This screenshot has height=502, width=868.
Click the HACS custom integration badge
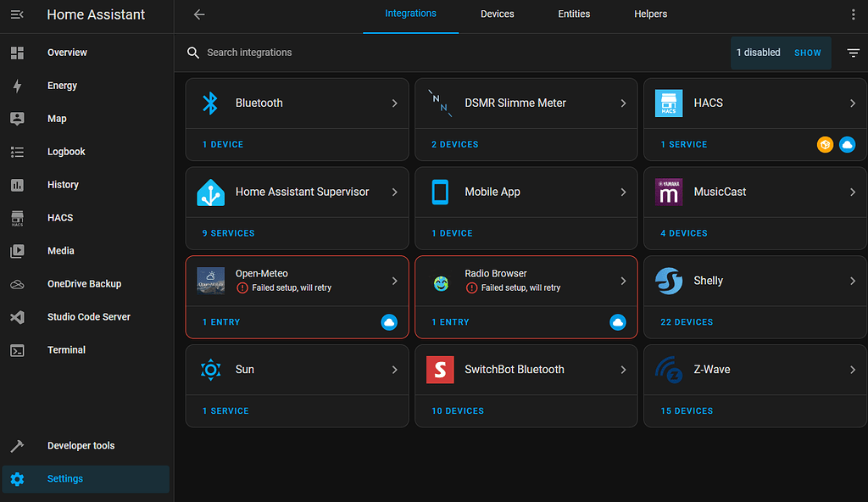[825, 145]
